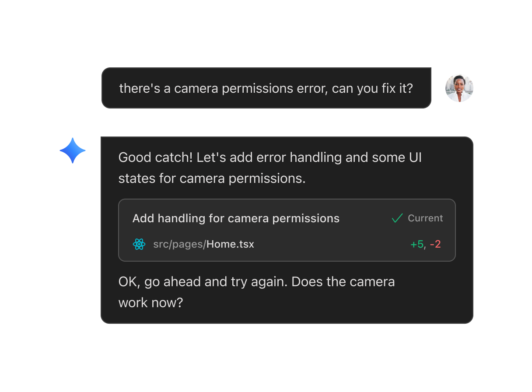Viewport: 532px width, 392px height.
Task: Click the blue Gemini sparkle icon
Action: tap(73, 150)
